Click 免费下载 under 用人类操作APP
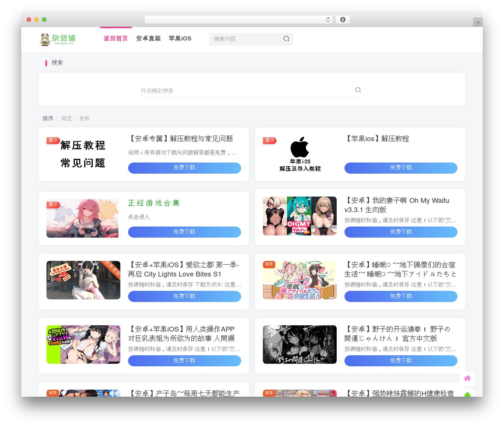Viewport: 504px width, 427px height. pos(184,361)
